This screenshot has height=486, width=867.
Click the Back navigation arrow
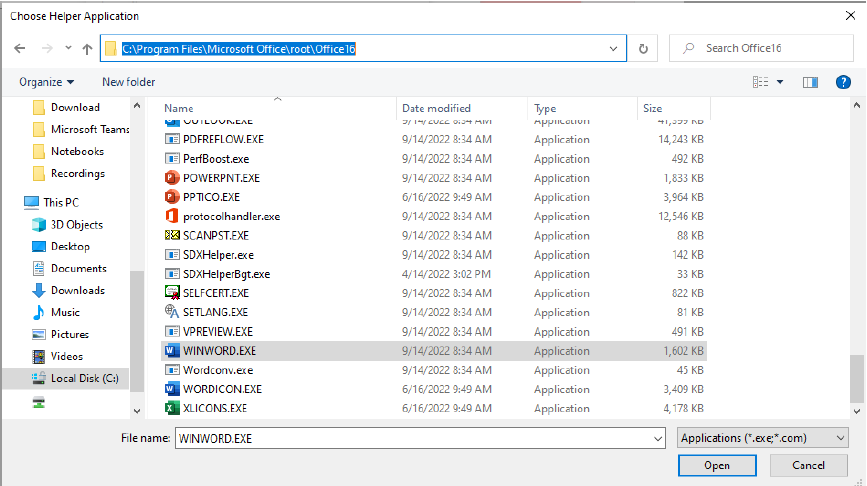pos(20,49)
